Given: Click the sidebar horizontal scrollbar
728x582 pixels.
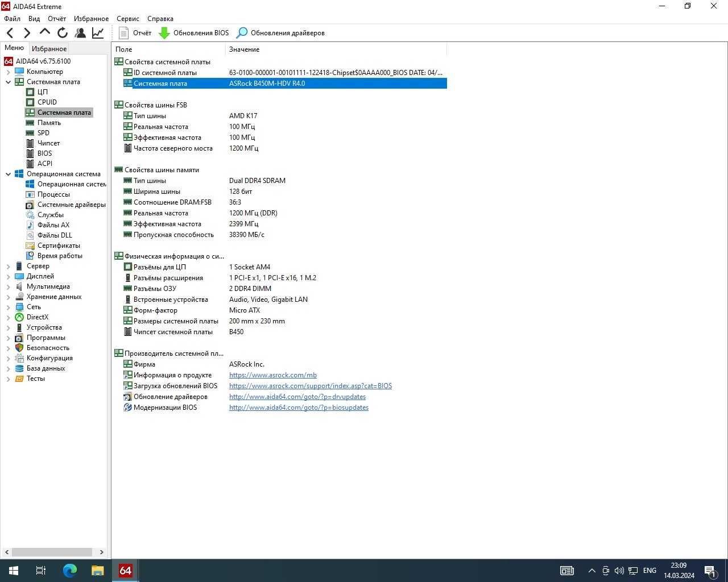Looking at the screenshot, I should 52,552.
